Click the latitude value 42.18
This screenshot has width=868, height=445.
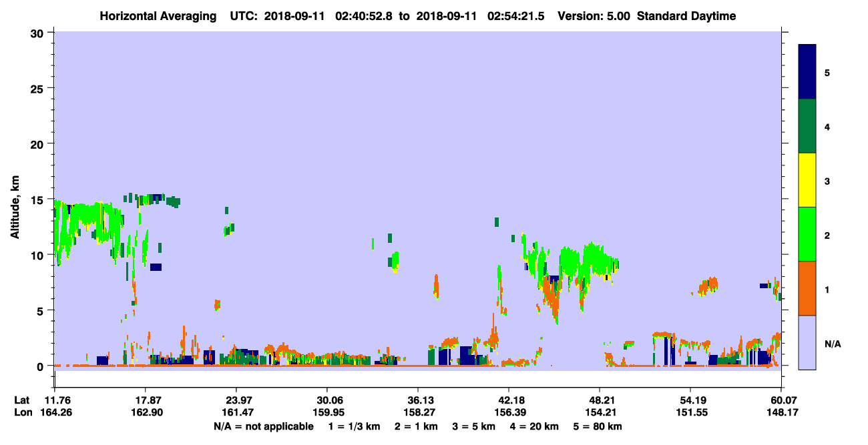click(x=509, y=400)
